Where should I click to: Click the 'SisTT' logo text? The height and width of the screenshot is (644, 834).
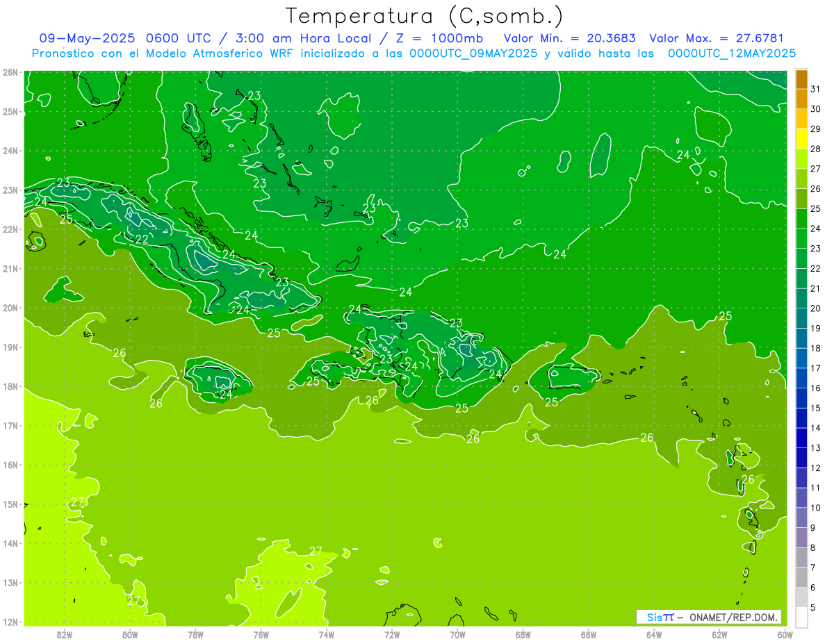click(x=660, y=617)
